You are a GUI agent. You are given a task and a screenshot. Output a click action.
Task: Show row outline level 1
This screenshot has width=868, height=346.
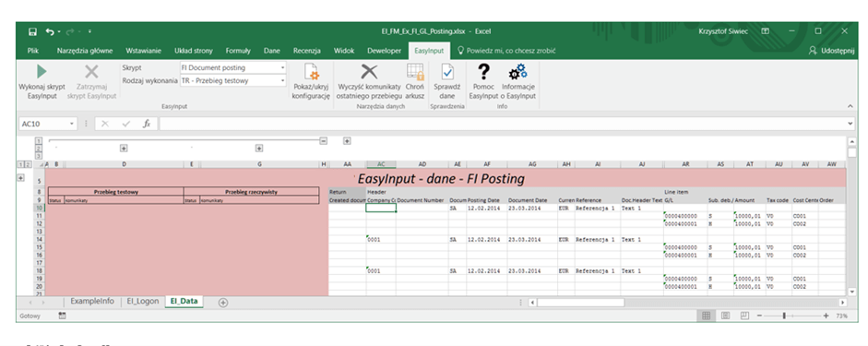pyautogui.click(x=20, y=165)
